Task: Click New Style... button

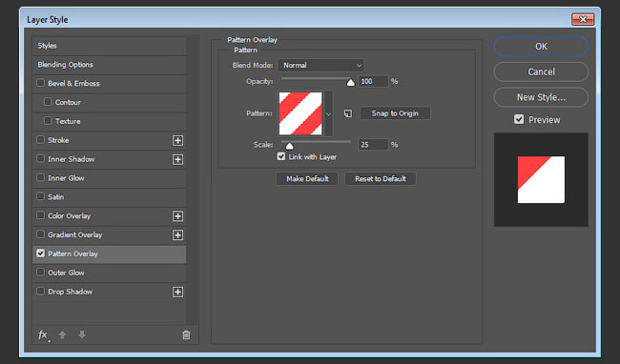Action: tap(541, 97)
